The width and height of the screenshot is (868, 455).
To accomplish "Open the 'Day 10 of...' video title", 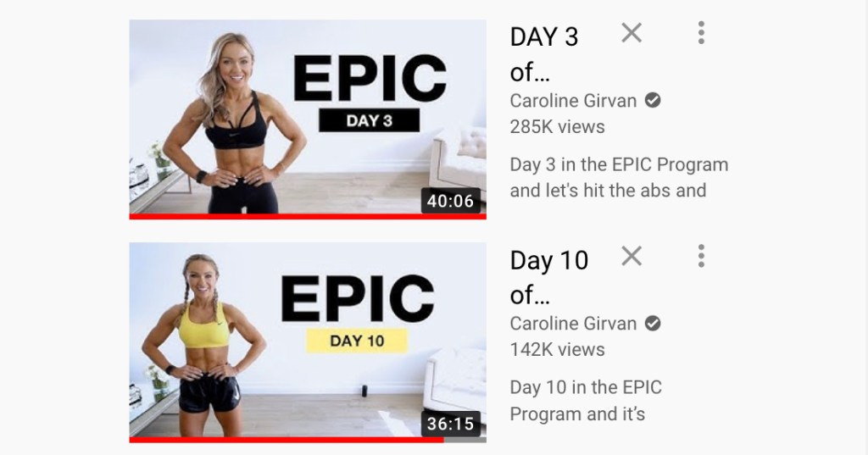I will point(549,278).
